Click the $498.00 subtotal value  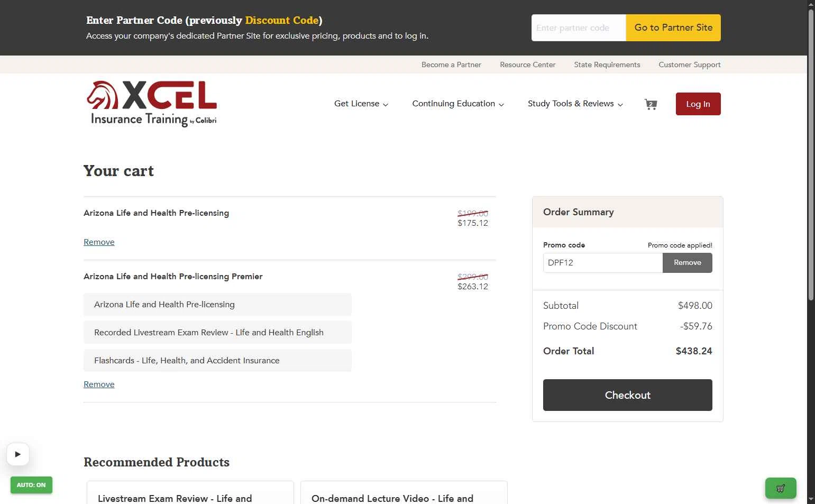(695, 306)
